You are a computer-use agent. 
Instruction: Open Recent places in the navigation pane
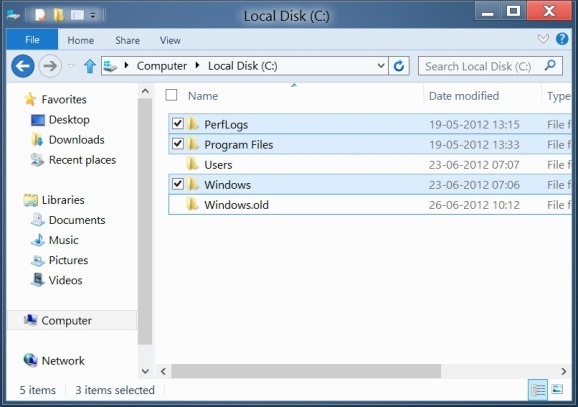pyautogui.click(x=82, y=160)
